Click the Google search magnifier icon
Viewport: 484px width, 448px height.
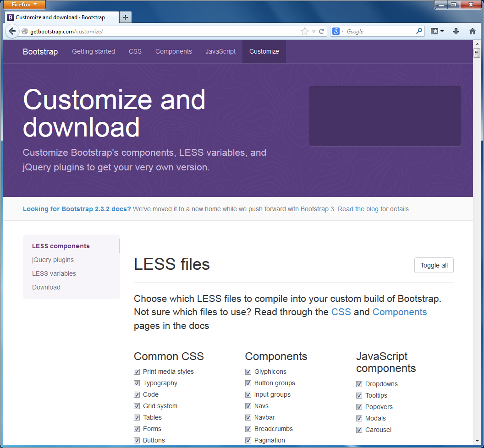419,31
